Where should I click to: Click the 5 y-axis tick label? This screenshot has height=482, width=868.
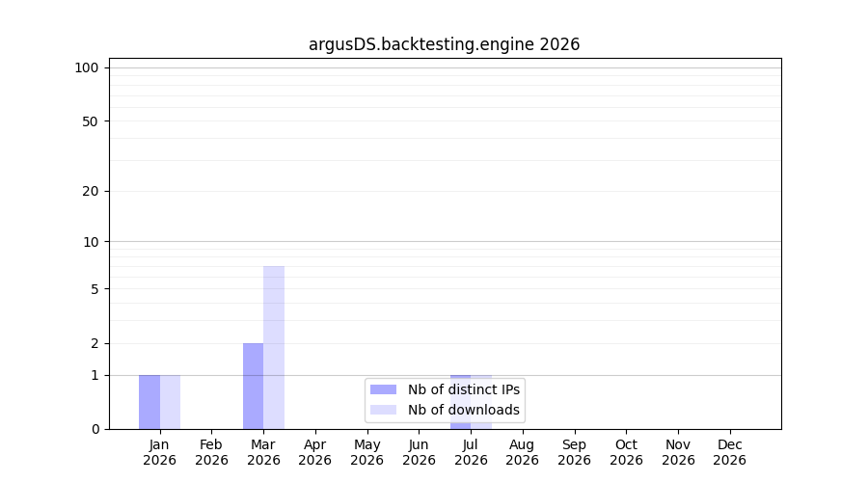point(95,289)
